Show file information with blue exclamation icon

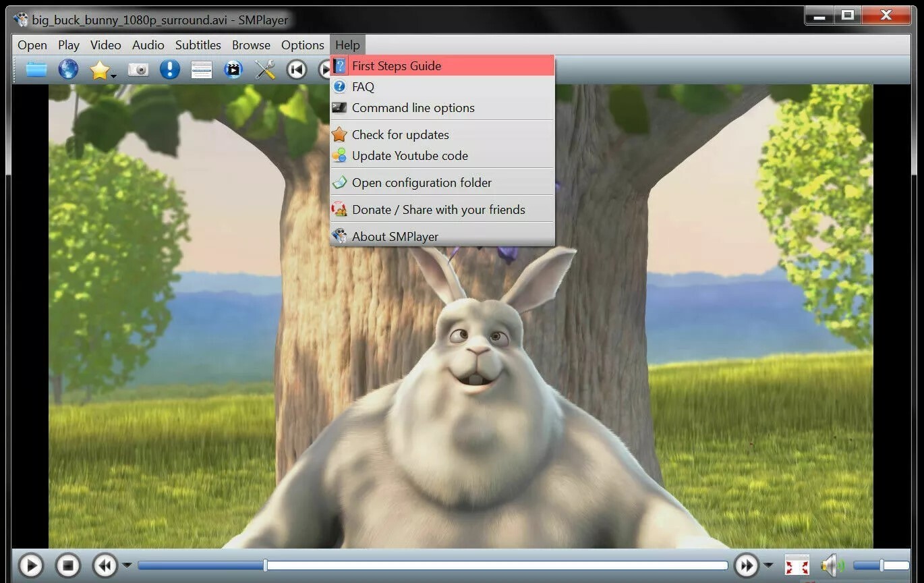pyautogui.click(x=169, y=70)
